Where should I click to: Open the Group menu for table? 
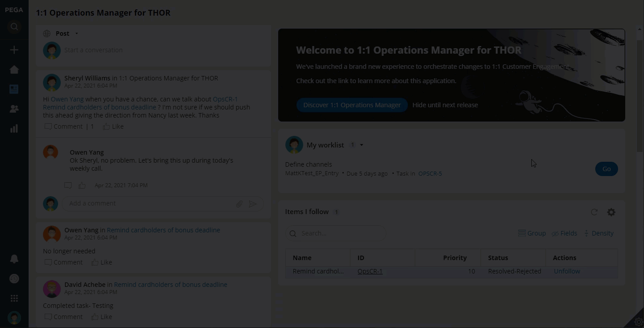point(532,233)
